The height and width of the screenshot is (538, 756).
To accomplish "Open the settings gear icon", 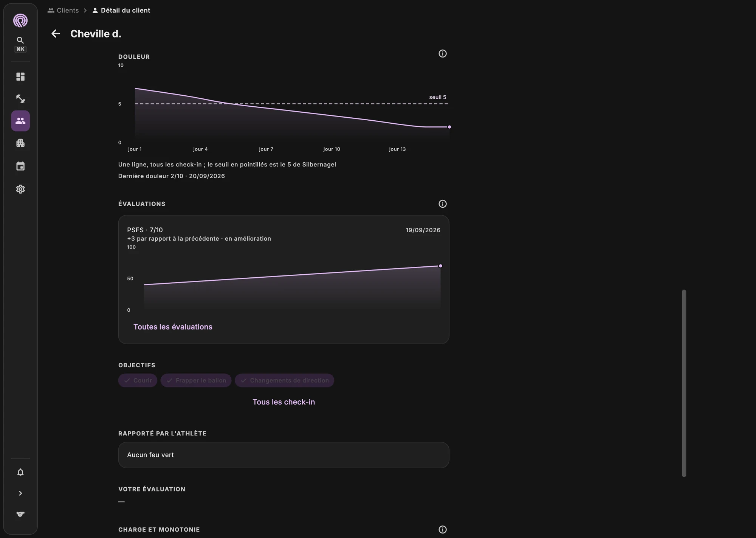I will pos(20,189).
